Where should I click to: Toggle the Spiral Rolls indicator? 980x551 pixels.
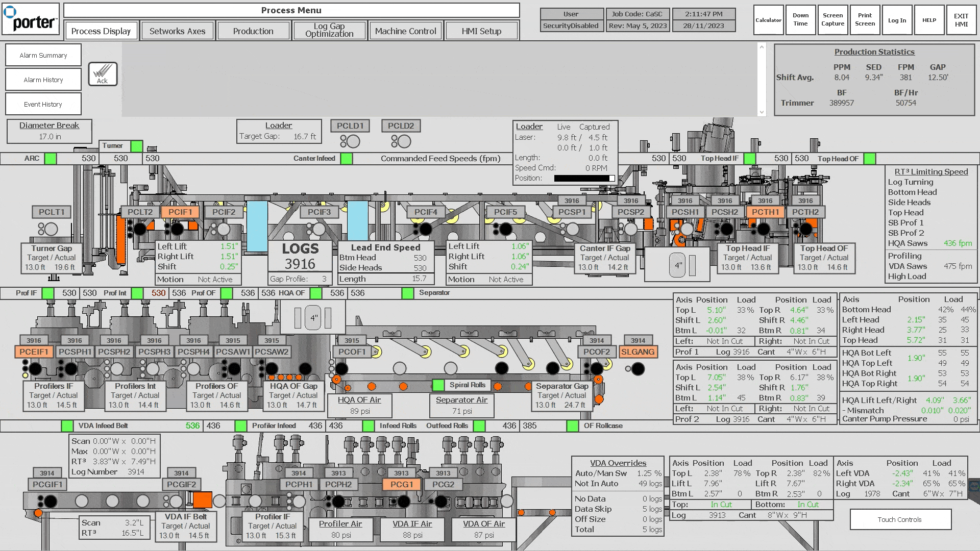click(x=438, y=385)
